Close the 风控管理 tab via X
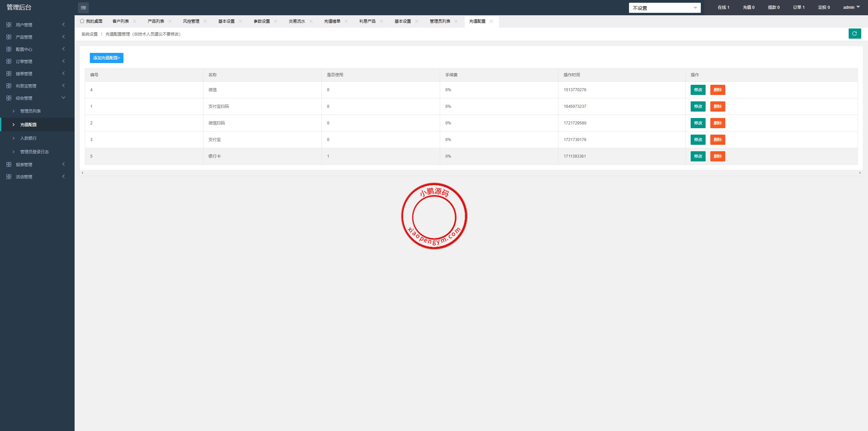Image resolution: width=868 pixels, height=431 pixels. [205, 21]
